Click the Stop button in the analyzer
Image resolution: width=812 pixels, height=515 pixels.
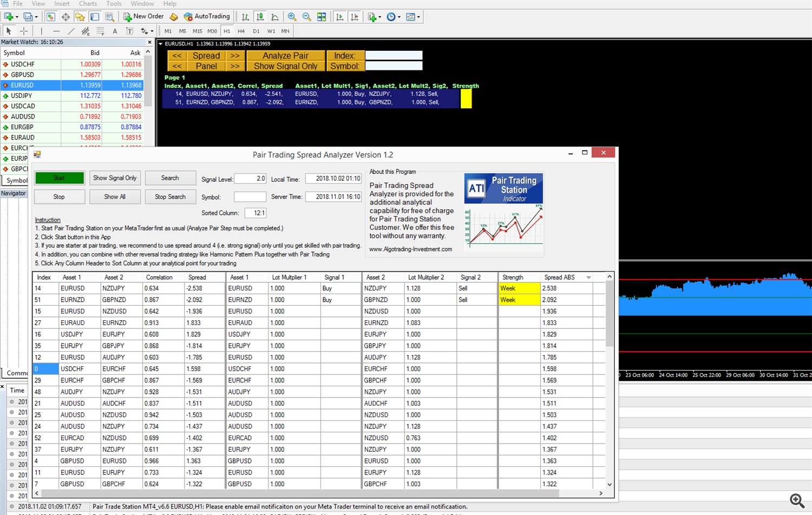click(x=59, y=197)
